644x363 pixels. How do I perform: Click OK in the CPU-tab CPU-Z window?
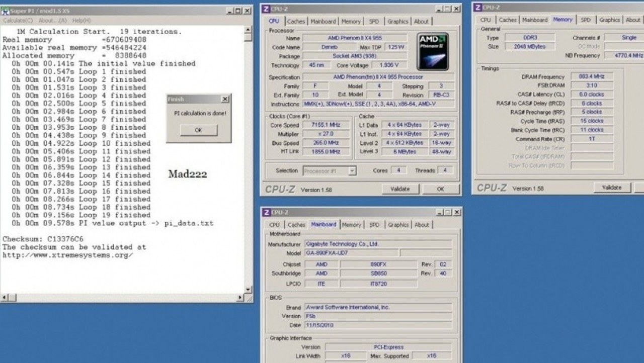tap(441, 189)
